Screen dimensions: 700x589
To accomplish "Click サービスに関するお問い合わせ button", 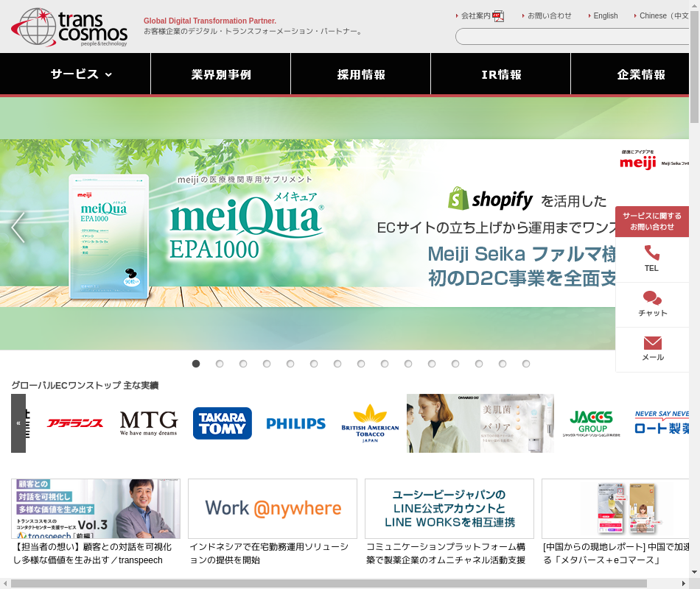I will click(652, 222).
